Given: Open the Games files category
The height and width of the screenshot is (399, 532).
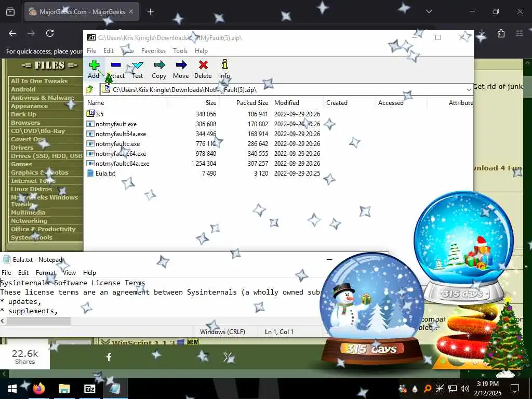Looking at the screenshot, I should point(21,164).
